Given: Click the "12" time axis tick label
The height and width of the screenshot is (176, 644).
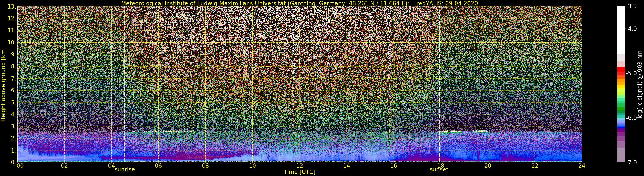Looking at the screenshot, I should (300, 166).
